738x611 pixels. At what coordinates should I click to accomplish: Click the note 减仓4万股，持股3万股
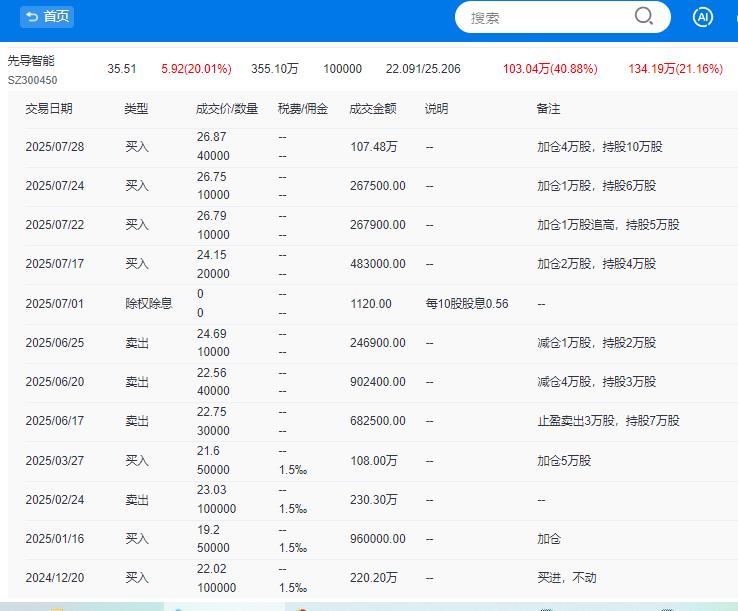[x=597, y=382]
